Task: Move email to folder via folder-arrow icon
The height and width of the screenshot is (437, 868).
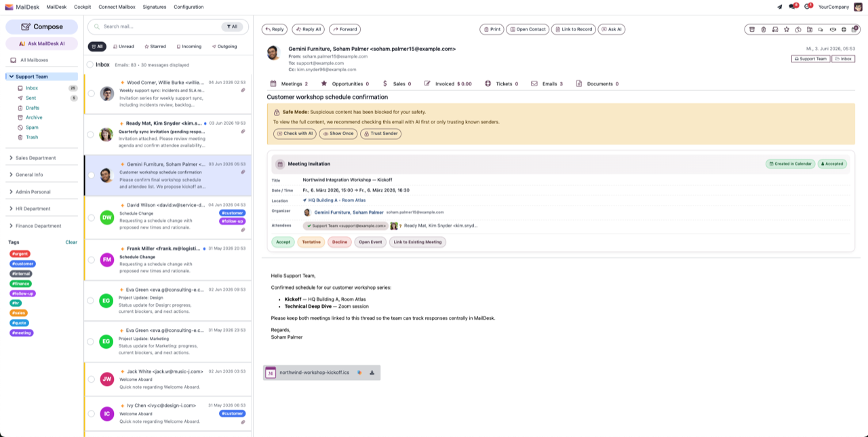Action: pyautogui.click(x=810, y=29)
